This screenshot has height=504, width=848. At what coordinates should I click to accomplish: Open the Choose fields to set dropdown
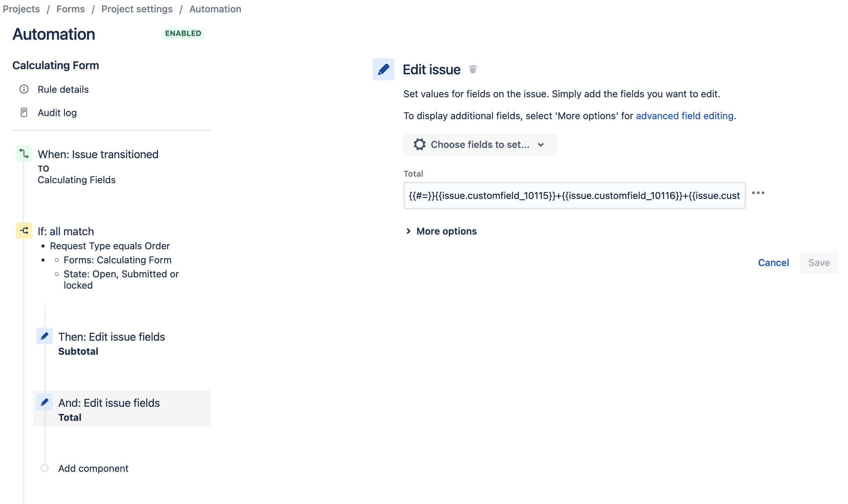tap(479, 144)
